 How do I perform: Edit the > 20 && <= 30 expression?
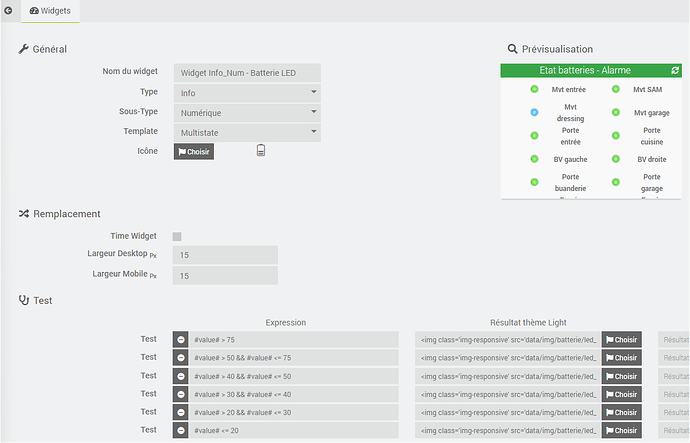pyautogui.click(x=294, y=412)
